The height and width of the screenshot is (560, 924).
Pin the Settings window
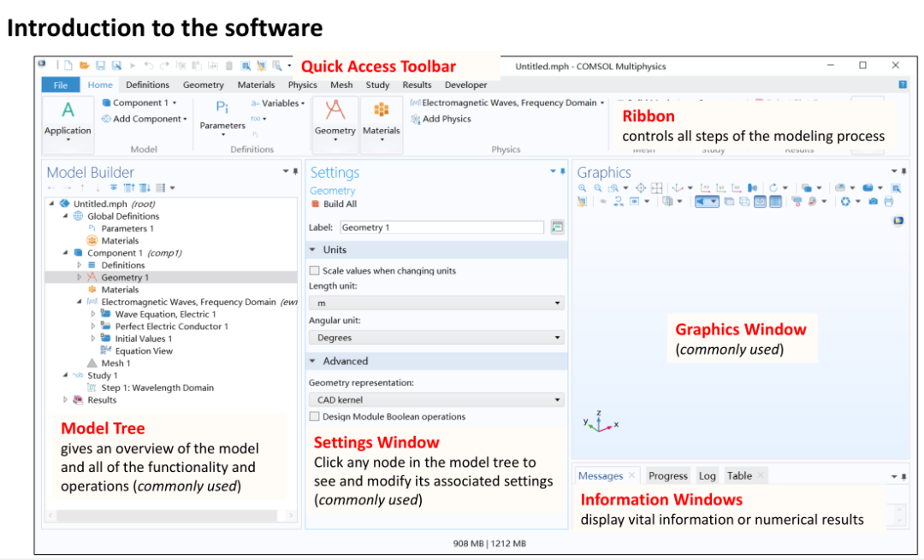[x=562, y=171]
